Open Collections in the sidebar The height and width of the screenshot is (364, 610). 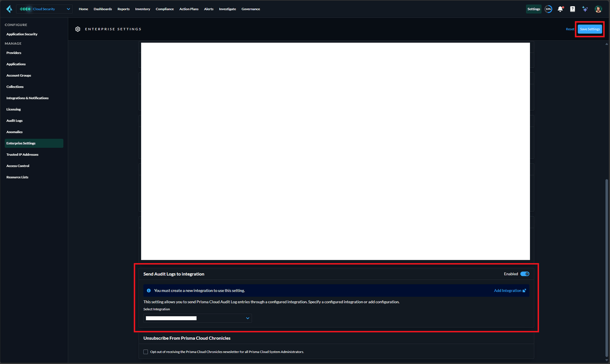pos(15,87)
